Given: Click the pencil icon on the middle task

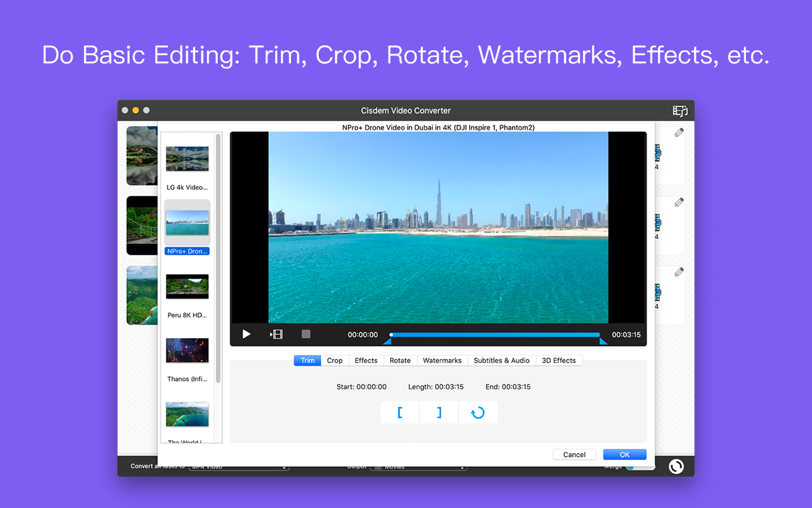Looking at the screenshot, I should coord(679,202).
